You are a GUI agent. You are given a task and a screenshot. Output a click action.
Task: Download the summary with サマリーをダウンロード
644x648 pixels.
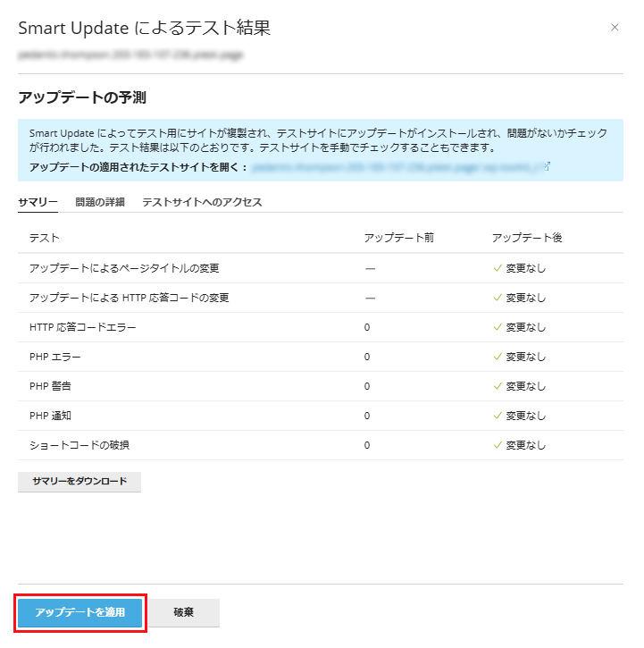point(79,481)
